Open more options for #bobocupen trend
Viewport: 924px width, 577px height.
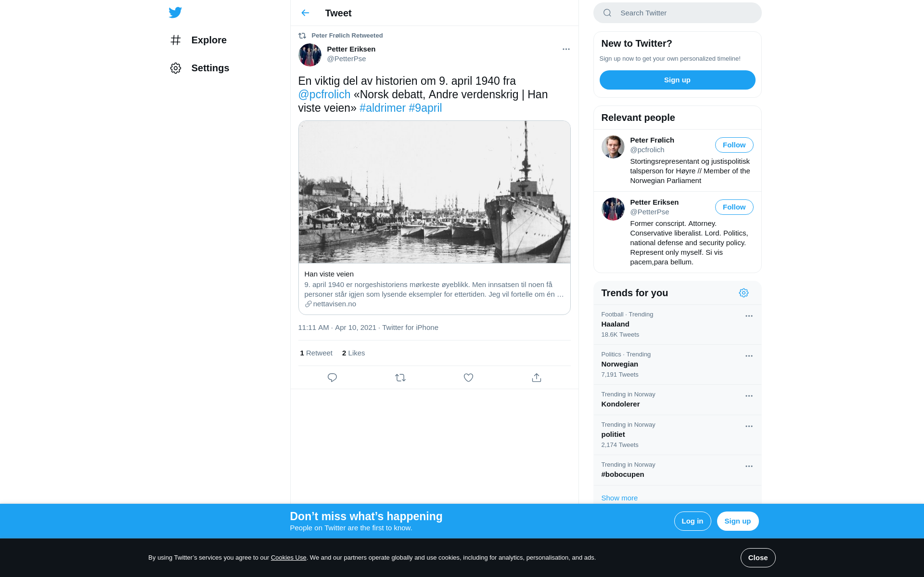749,466
